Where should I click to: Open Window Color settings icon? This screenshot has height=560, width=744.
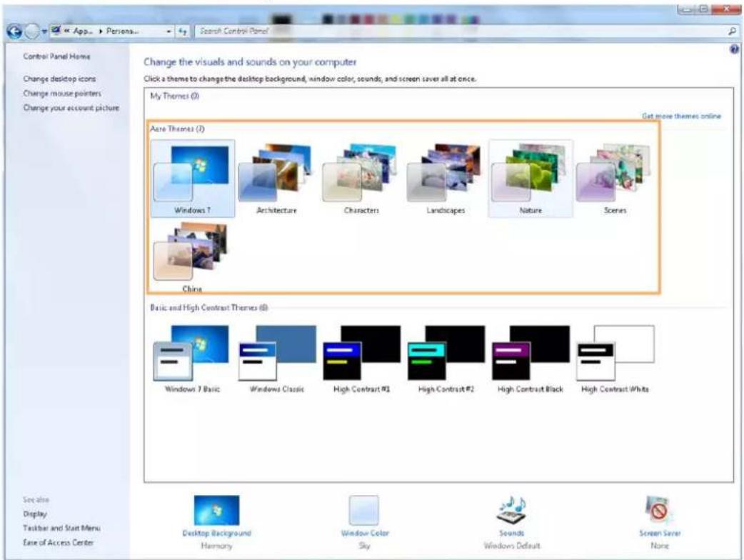click(364, 510)
